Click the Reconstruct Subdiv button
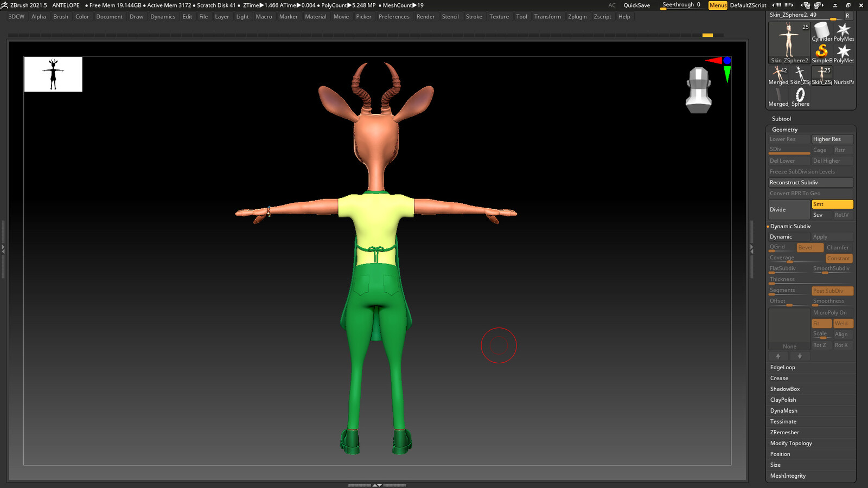Viewport: 868px width, 488px height. click(x=810, y=182)
